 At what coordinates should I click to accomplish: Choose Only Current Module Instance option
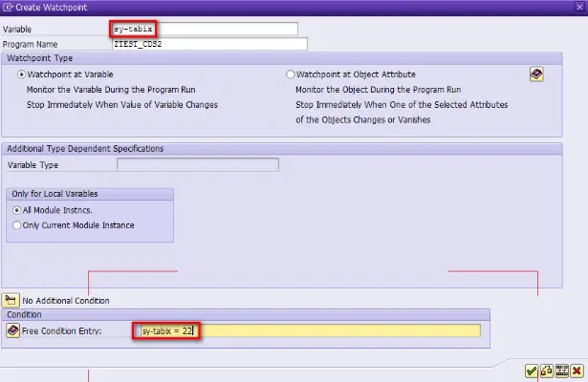[x=16, y=225]
